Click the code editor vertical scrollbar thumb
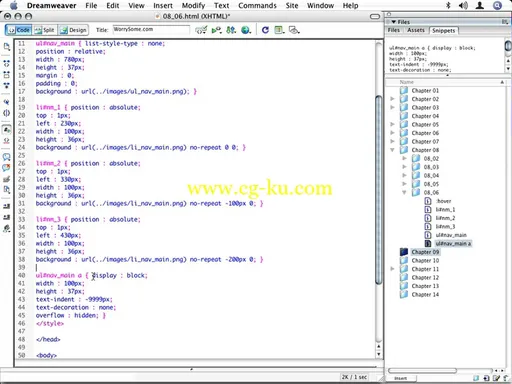Viewport: 512px width, 384px height. 379,190
